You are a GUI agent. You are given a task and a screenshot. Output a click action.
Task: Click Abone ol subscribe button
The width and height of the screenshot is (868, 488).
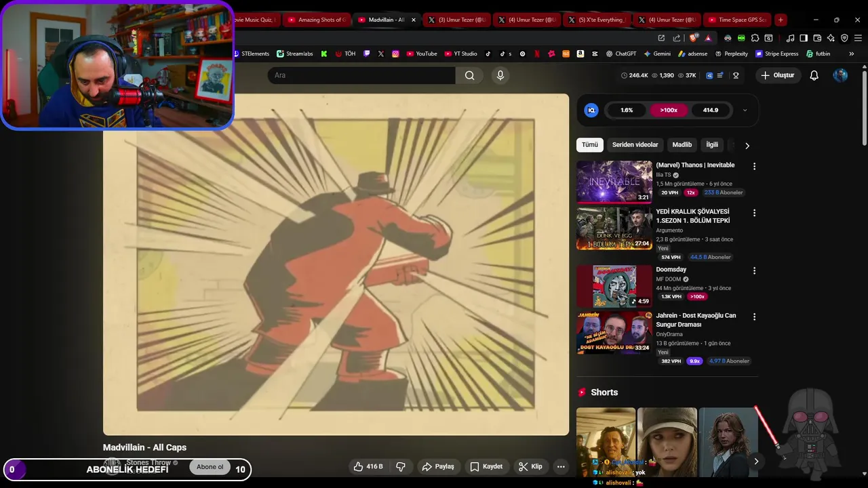pos(210,467)
